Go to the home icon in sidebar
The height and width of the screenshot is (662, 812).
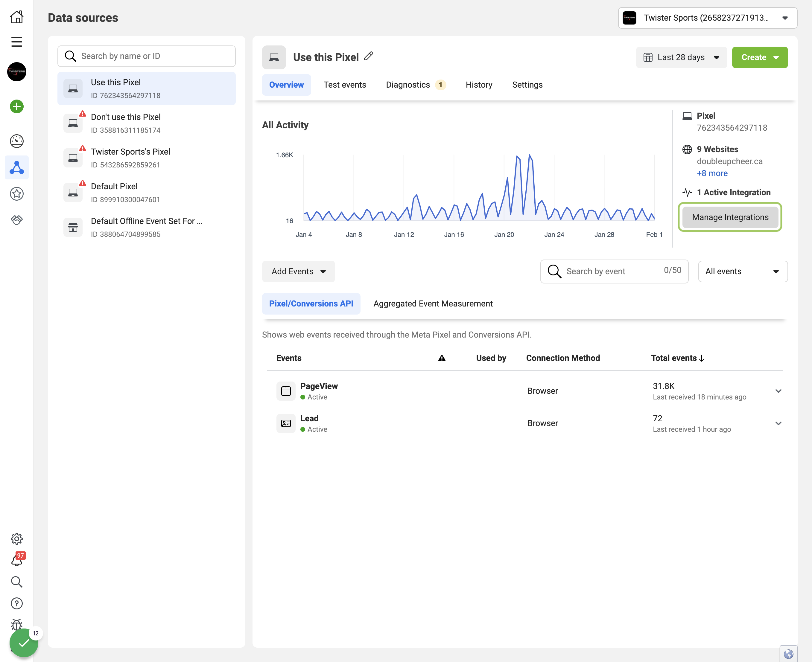(x=16, y=17)
